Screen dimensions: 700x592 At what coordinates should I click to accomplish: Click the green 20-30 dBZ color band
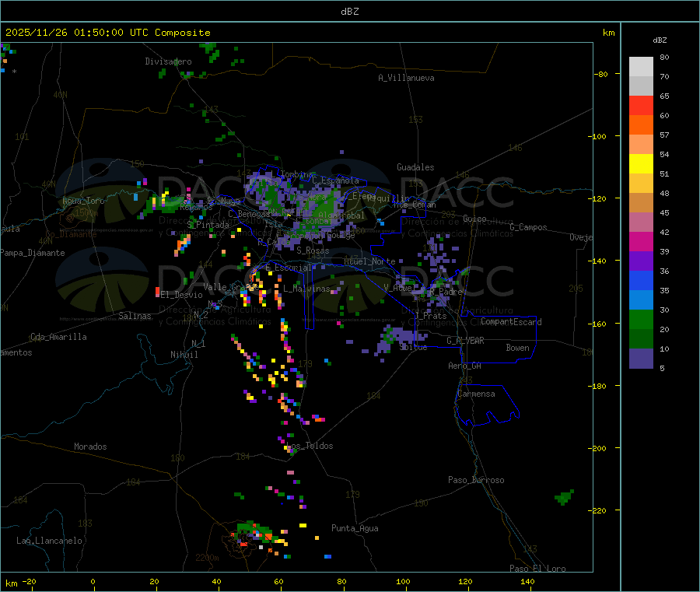coord(641,319)
